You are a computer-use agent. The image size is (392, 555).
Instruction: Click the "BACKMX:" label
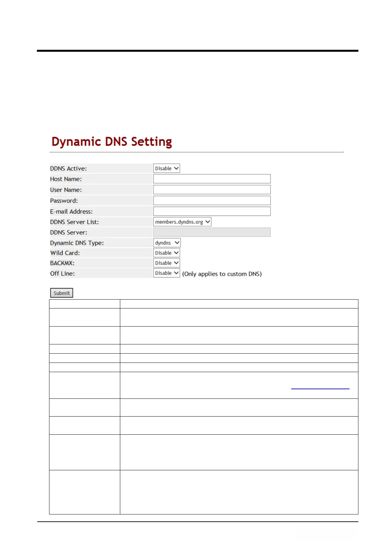(x=62, y=263)
